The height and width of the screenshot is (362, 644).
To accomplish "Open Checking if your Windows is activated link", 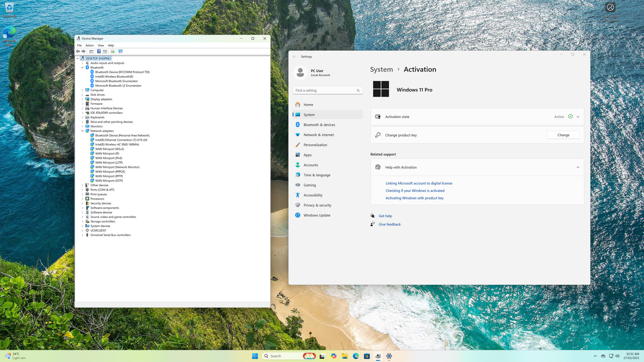I will tap(415, 191).
